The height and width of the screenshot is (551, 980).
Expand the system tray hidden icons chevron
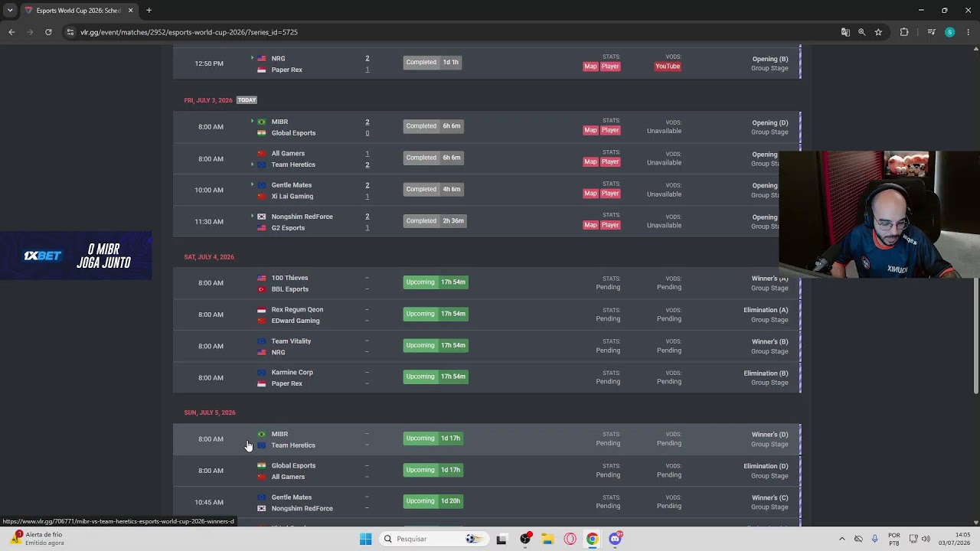[x=841, y=539]
